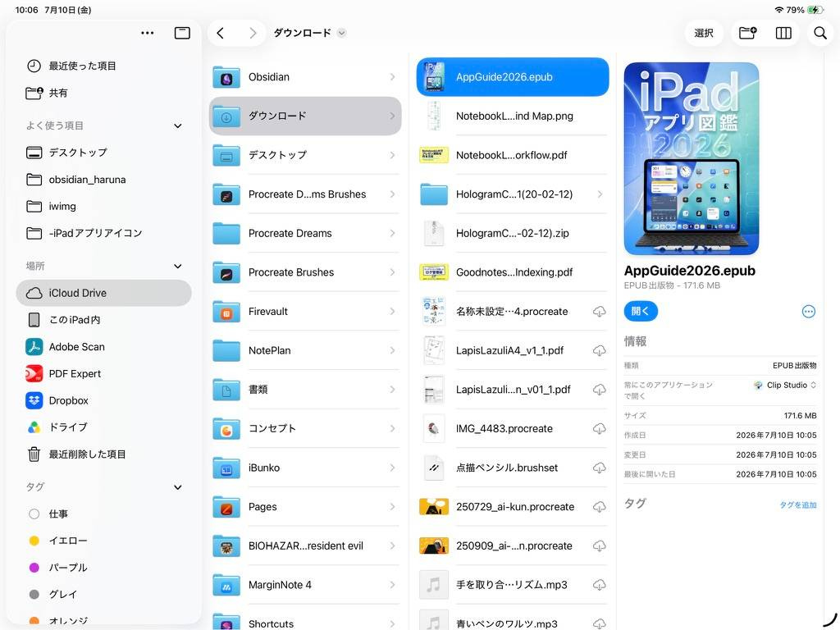
Task: Open the Obsidian folder
Action: pyautogui.click(x=305, y=77)
